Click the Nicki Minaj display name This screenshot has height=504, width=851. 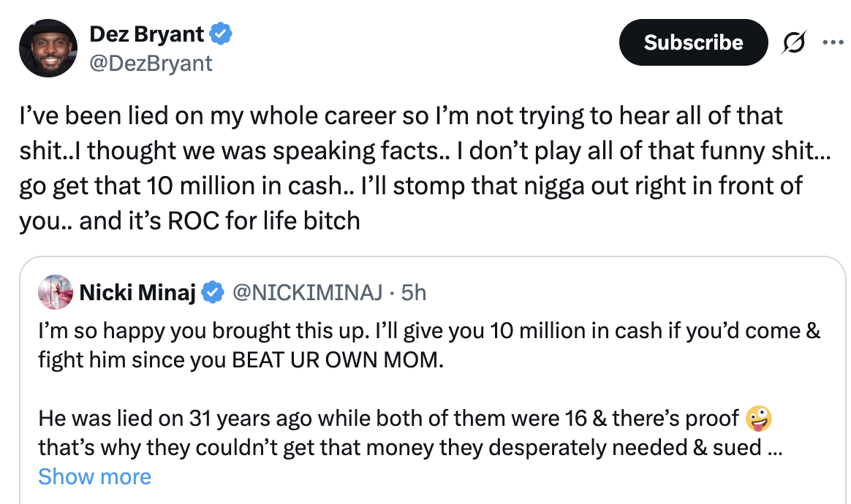137,293
